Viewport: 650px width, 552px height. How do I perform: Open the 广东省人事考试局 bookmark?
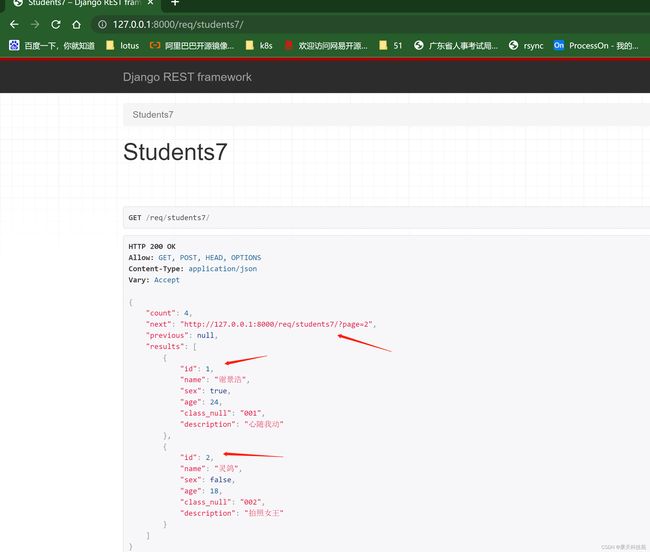pyautogui.click(x=456, y=46)
